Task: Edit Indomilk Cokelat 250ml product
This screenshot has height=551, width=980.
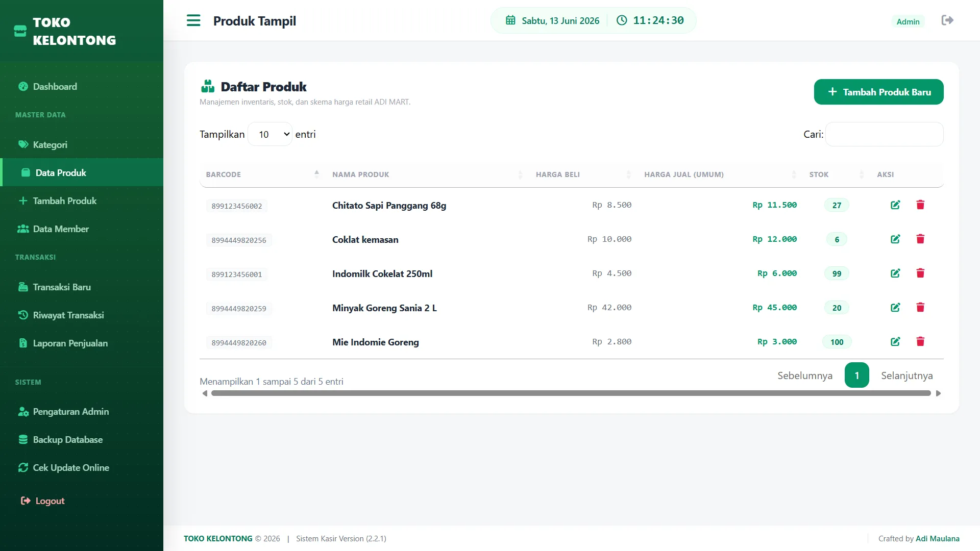Action: (x=895, y=273)
